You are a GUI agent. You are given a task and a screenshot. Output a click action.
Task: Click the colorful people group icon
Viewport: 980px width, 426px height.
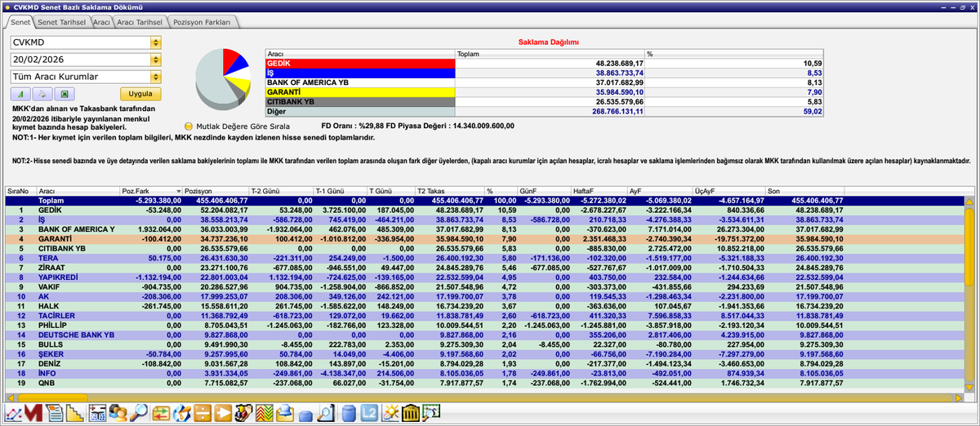point(243,414)
